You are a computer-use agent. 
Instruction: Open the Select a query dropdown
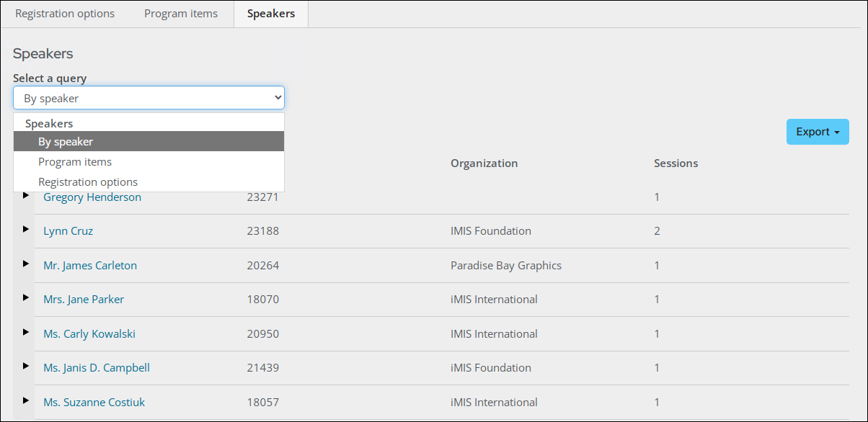149,98
